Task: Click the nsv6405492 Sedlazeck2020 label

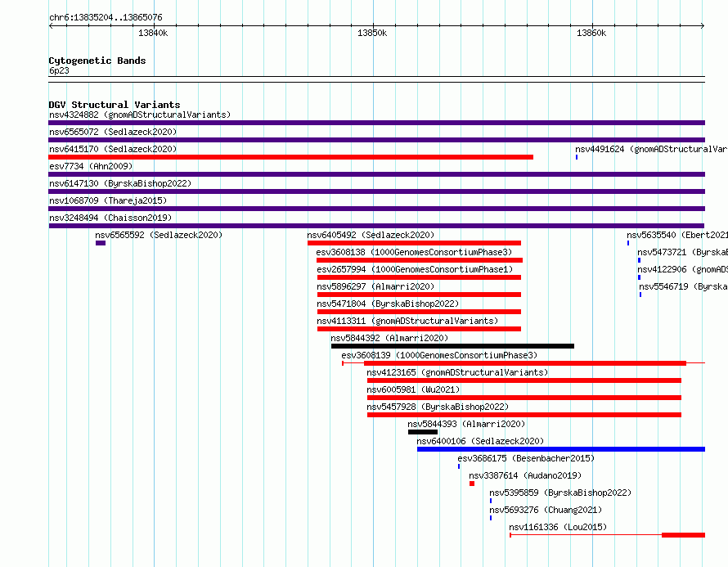Action: tap(371, 235)
